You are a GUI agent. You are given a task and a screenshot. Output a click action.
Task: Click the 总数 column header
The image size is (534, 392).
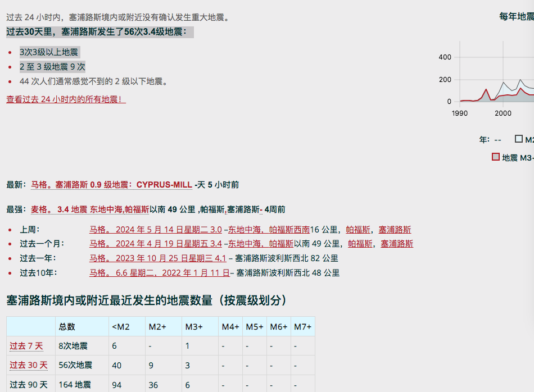(67, 327)
